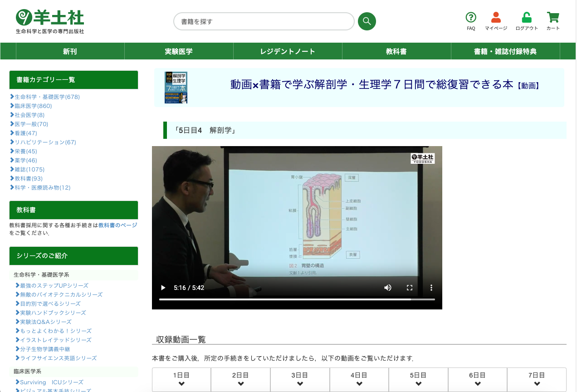Image resolution: width=577 pixels, height=392 pixels.
Task: Open the video's three-dot options menu
Action: 431,288
